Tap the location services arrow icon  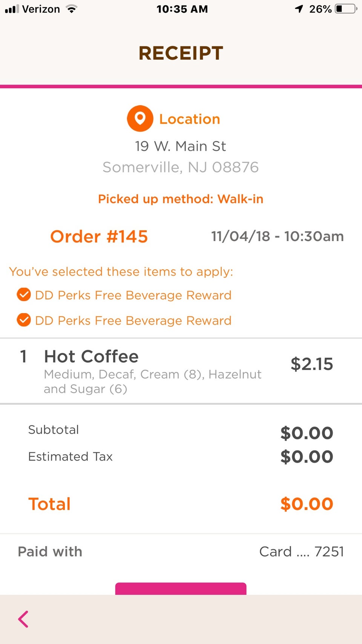pyautogui.click(x=299, y=9)
